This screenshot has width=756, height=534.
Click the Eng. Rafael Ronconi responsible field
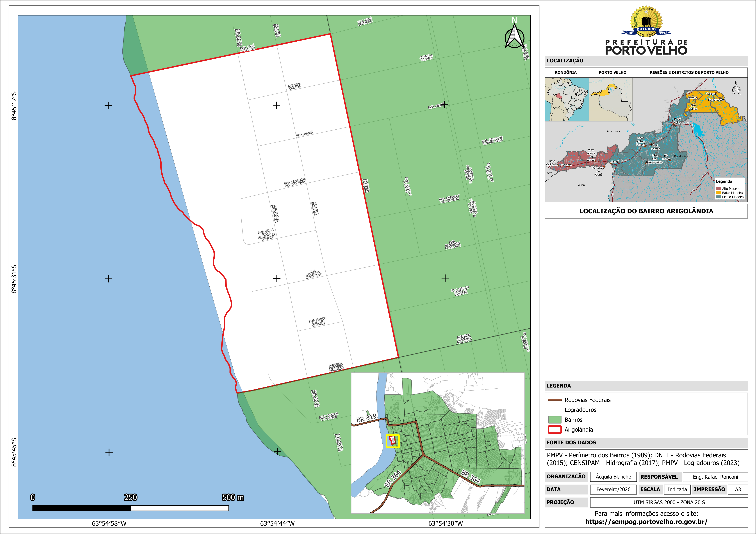(x=715, y=477)
